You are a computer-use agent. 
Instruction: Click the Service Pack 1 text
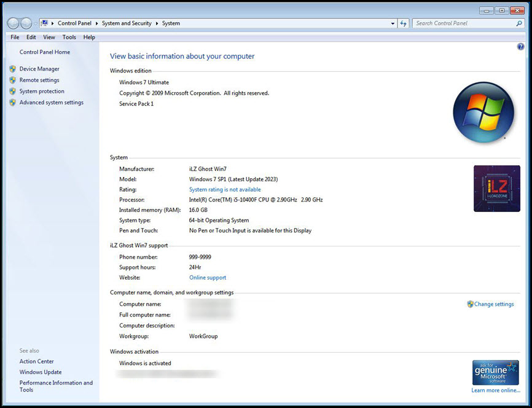[x=136, y=104]
